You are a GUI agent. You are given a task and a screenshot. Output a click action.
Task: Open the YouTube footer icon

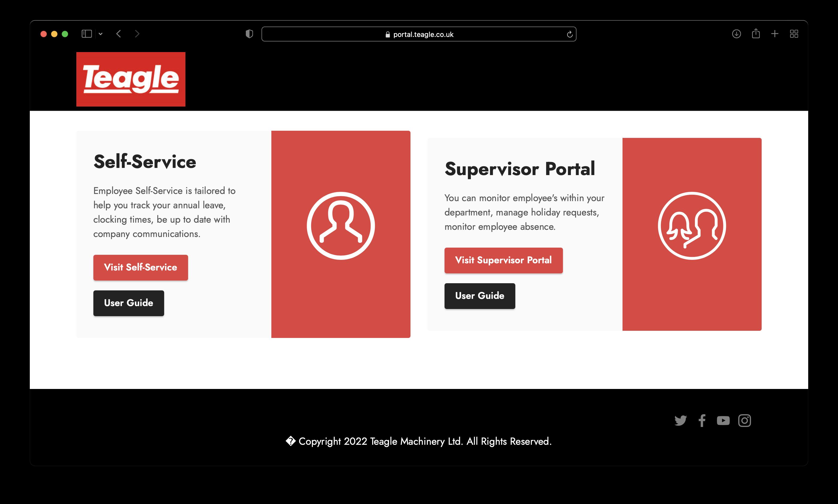[x=723, y=421]
